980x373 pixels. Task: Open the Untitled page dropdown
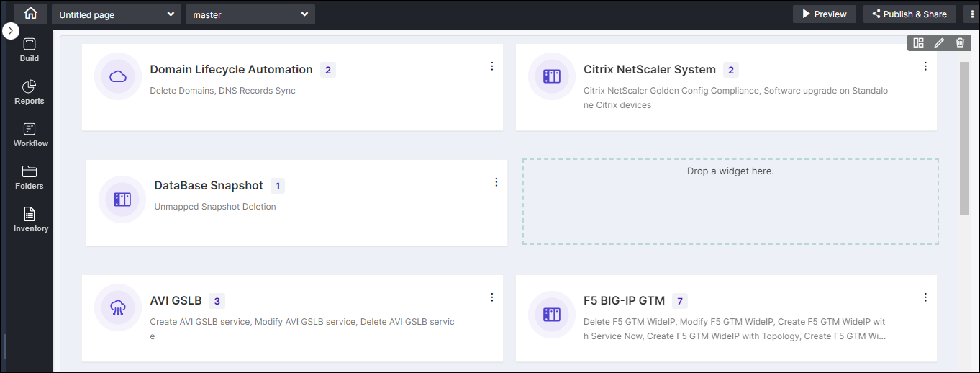point(117,14)
